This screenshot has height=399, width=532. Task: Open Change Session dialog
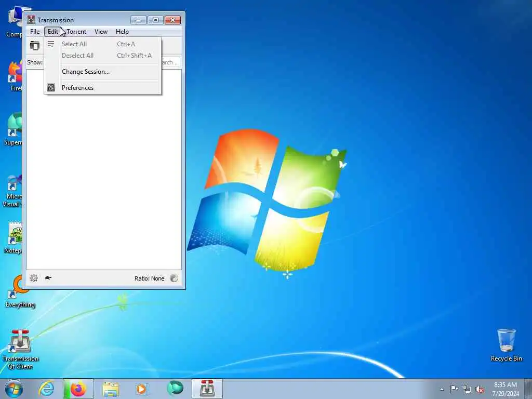pyautogui.click(x=102, y=72)
